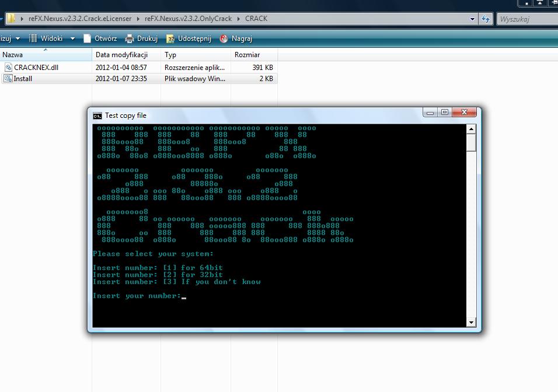558x392 pixels.
Task: Focus the Wyszukaj search field
Action: [528, 19]
